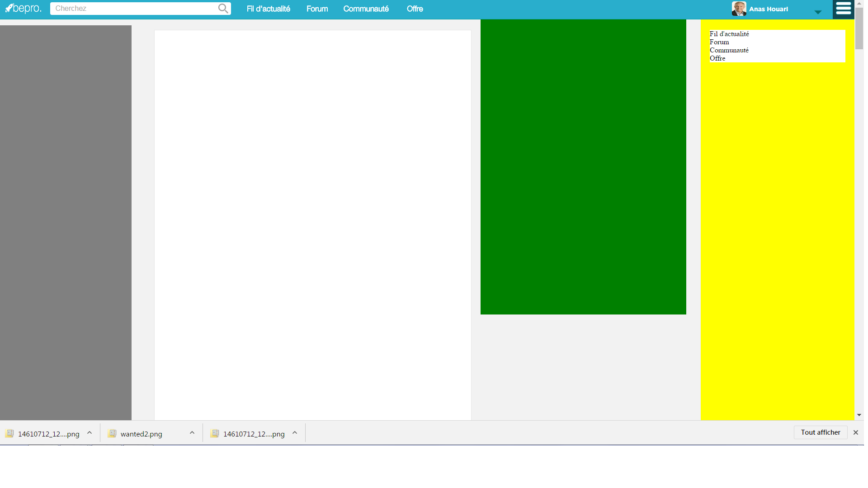Close the downloads bar

(856, 432)
